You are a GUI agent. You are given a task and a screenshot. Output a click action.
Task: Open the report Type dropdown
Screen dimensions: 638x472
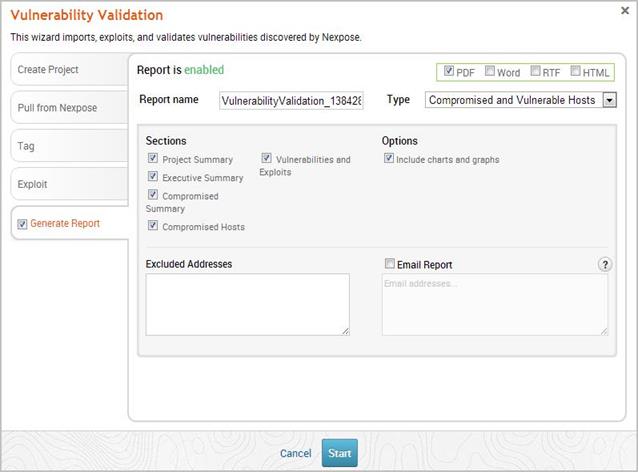pos(609,100)
